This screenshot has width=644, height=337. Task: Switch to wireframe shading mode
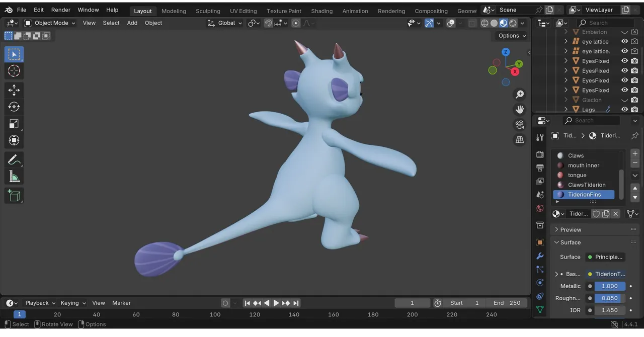(485, 23)
